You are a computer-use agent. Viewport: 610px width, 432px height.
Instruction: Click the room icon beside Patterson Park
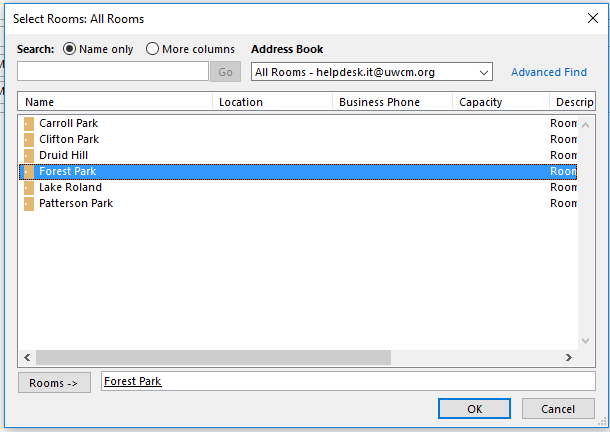tap(28, 203)
